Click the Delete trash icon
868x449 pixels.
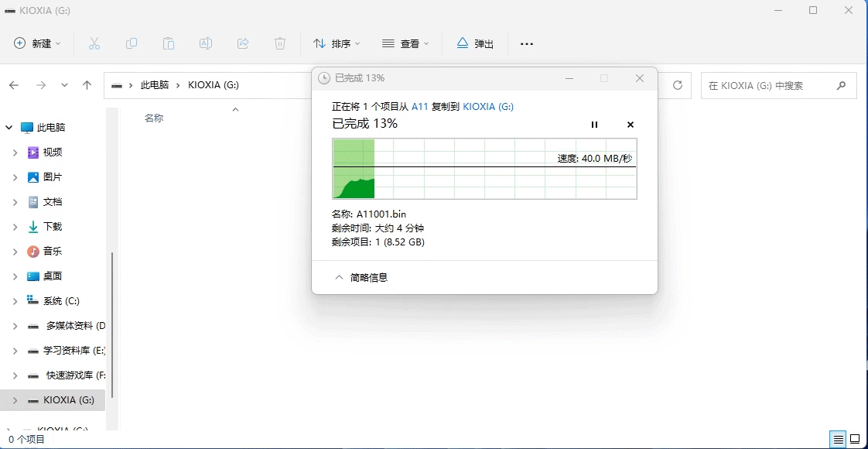point(280,43)
